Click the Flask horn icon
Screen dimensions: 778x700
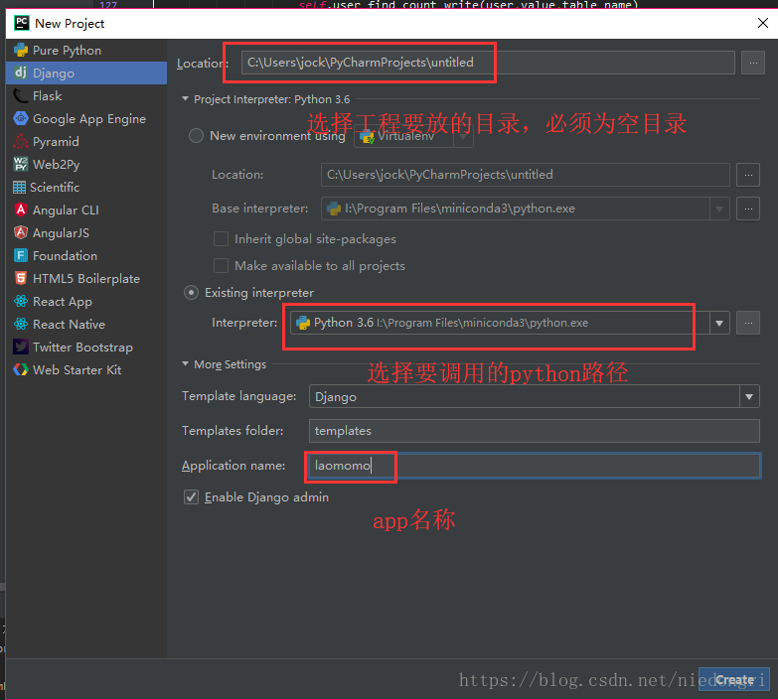(20, 95)
